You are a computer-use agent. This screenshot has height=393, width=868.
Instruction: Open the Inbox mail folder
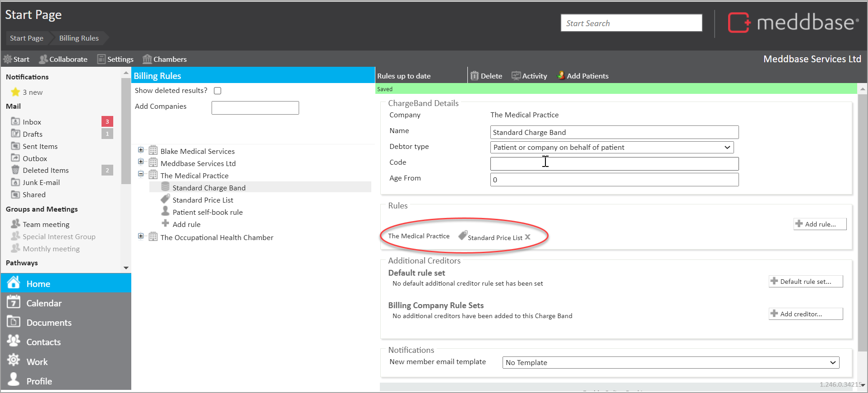[32, 122]
